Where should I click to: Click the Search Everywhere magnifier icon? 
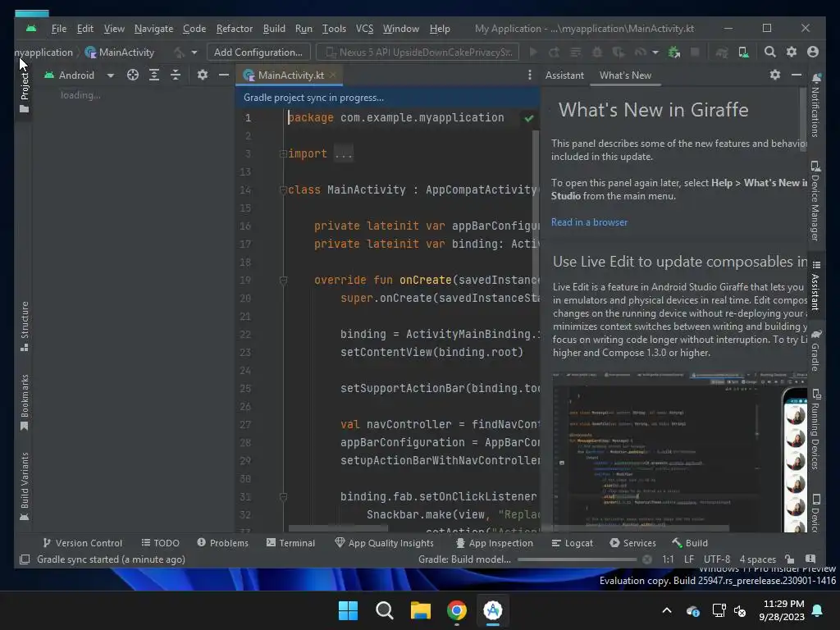tap(769, 52)
